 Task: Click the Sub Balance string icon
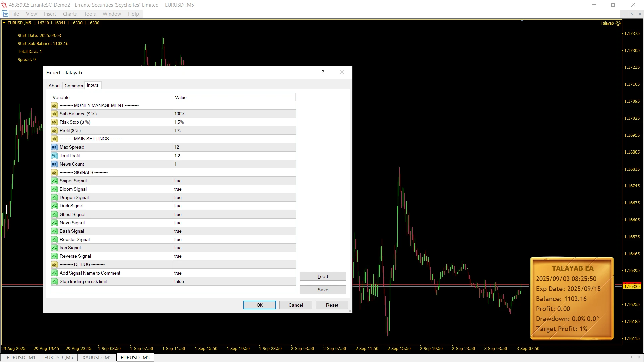click(x=54, y=114)
